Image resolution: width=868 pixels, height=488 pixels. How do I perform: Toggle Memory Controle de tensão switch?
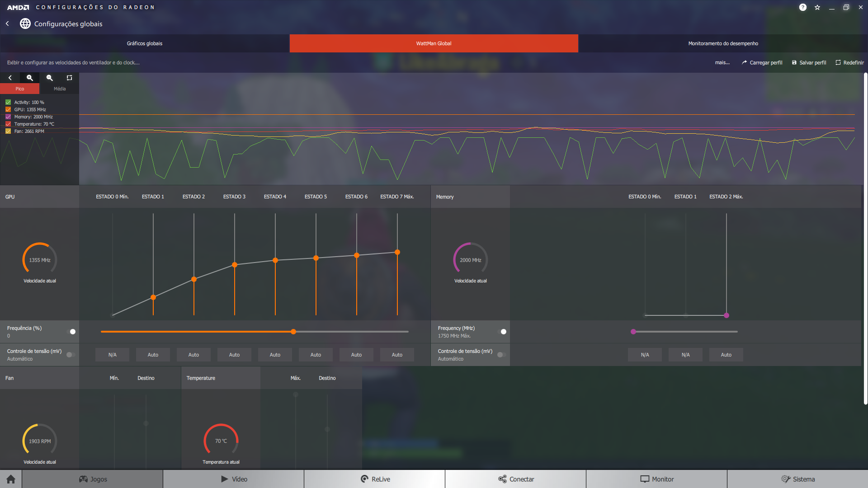click(x=502, y=355)
